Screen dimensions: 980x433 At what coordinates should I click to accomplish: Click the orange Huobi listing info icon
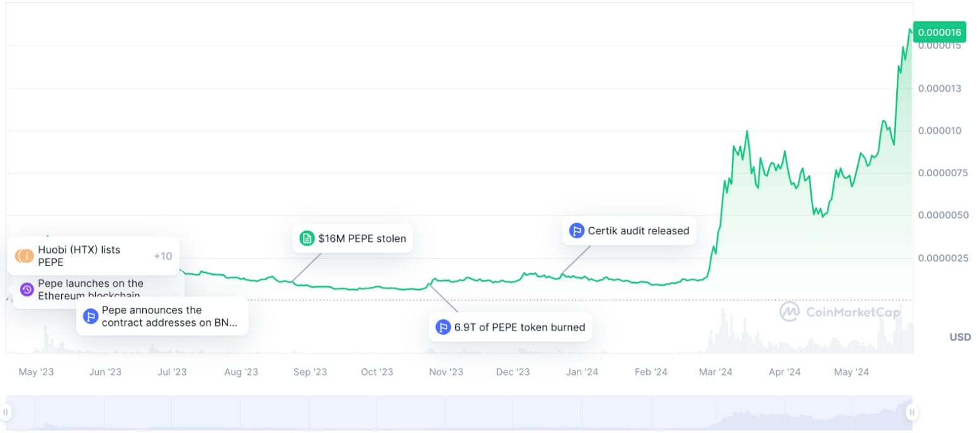click(x=26, y=256)
